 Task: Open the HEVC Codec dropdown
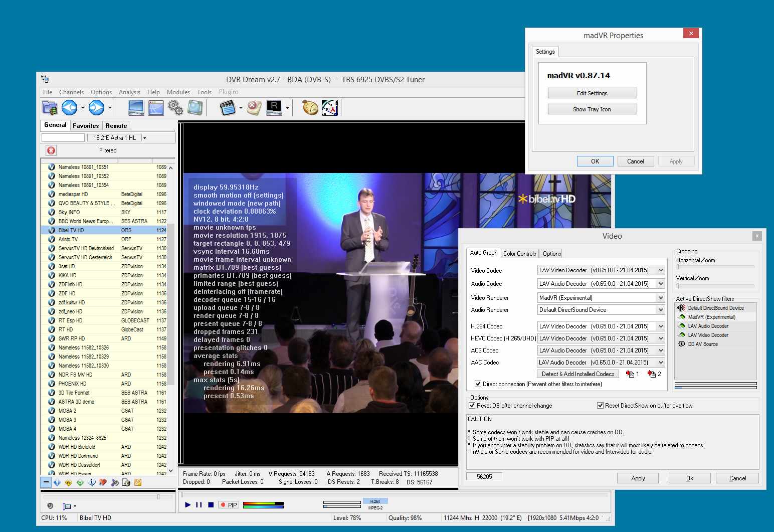point(601,338)
